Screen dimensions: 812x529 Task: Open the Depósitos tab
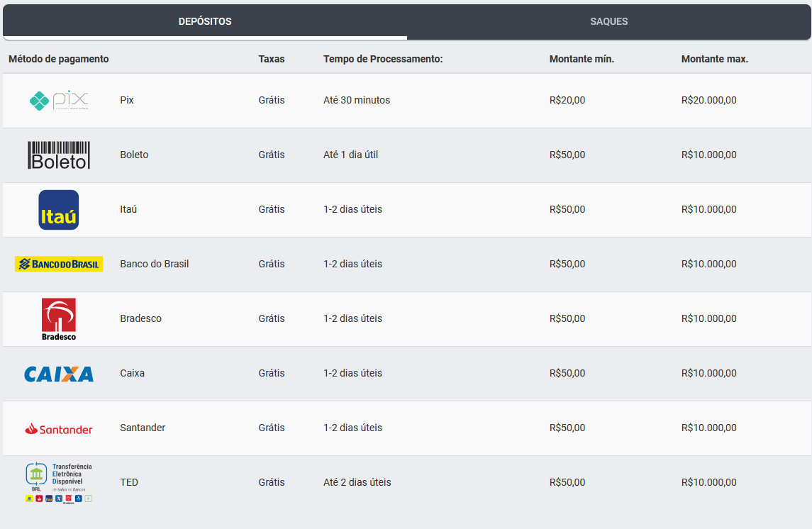(x=205, y=21)
